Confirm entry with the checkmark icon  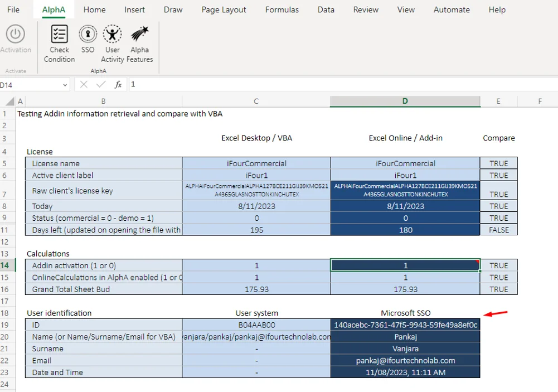101,84
